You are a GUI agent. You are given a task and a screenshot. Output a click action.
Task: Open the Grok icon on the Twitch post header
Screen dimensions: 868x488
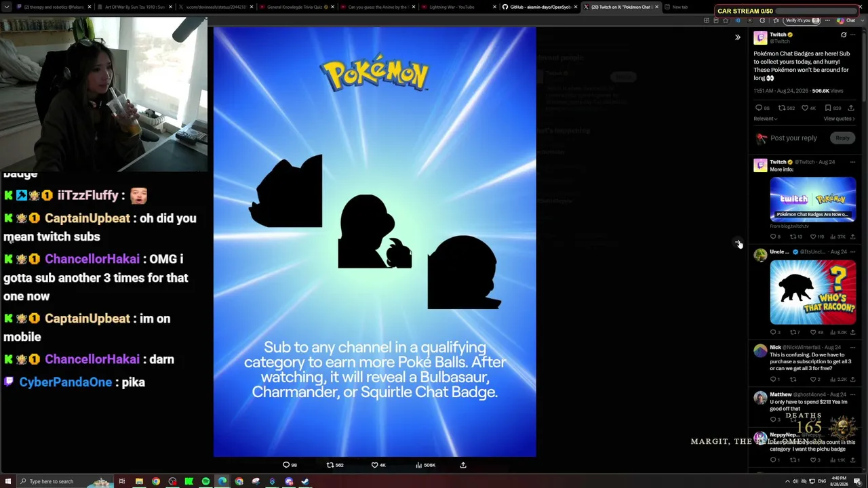point(844,35)
